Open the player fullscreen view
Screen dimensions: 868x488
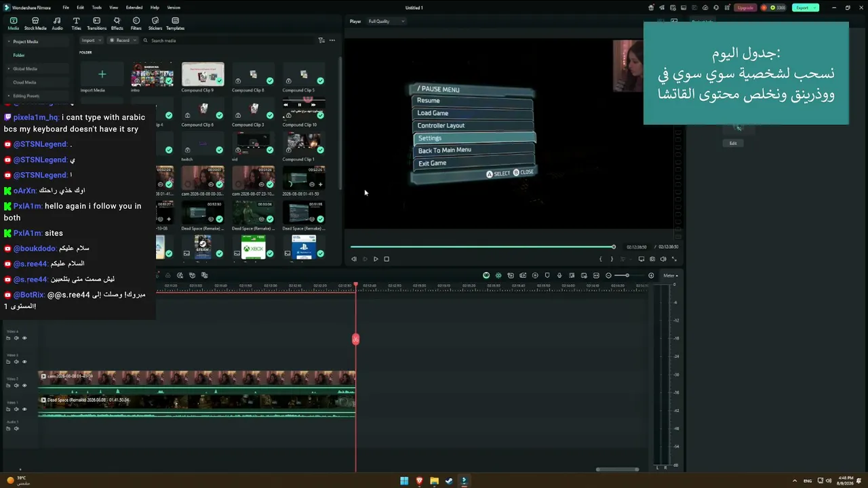674,259
